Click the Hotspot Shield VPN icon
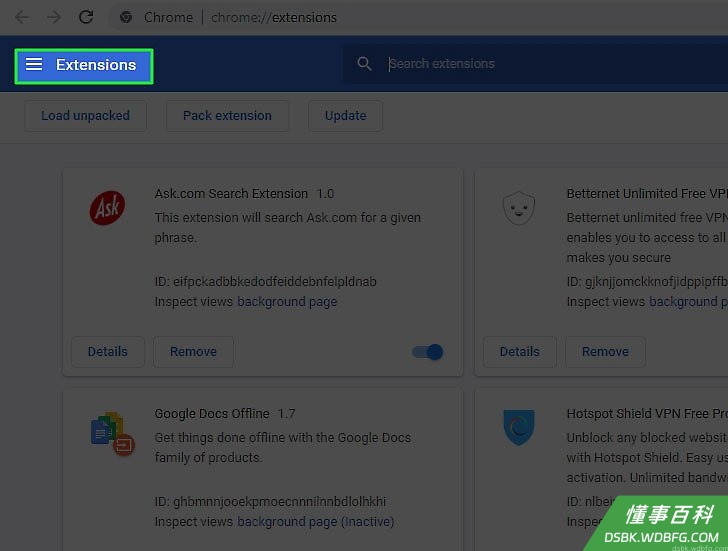The height and width of the screenshot is (551, 728). click(519, 427)
